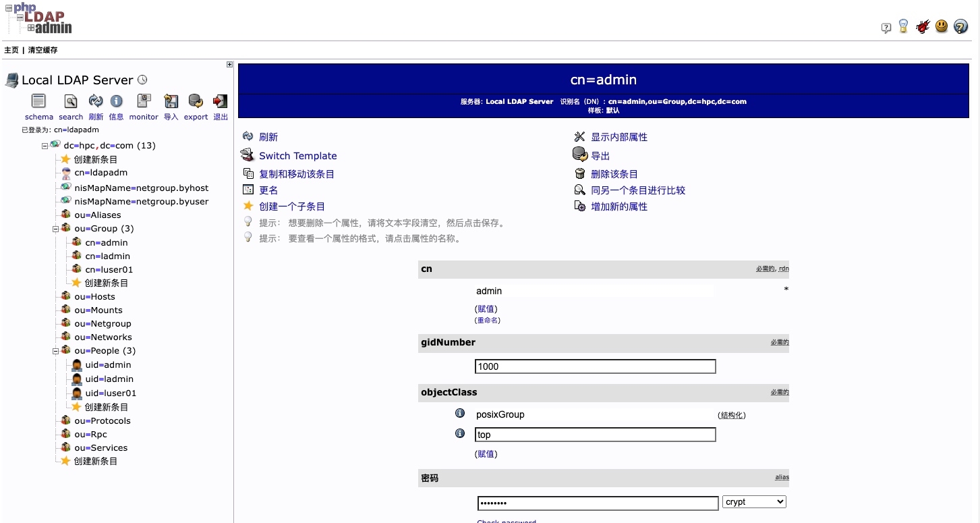
Task: Open the Switch Template link
Action: pos(297,156)
